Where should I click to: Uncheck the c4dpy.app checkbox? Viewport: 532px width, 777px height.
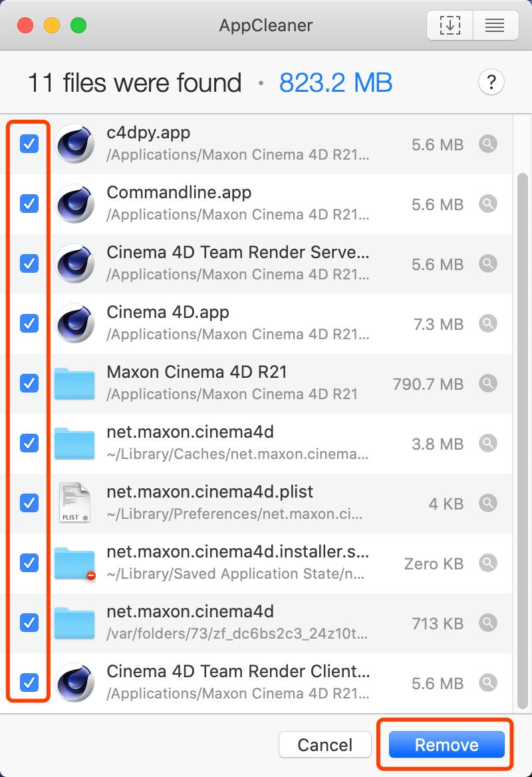coord(29,144)
